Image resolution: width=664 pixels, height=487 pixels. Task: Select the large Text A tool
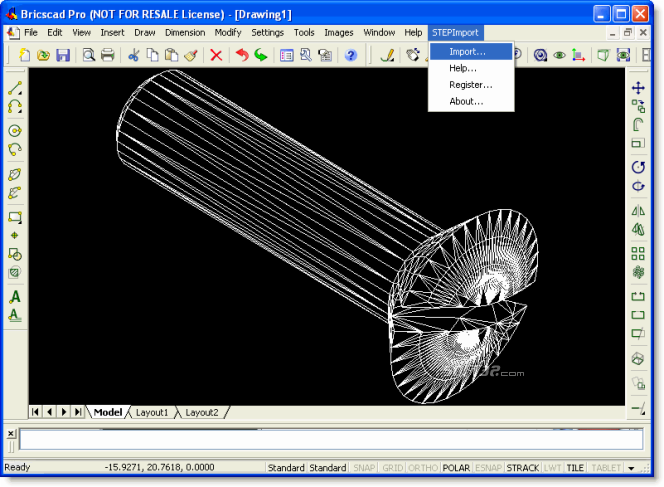[x=15, y=296]
